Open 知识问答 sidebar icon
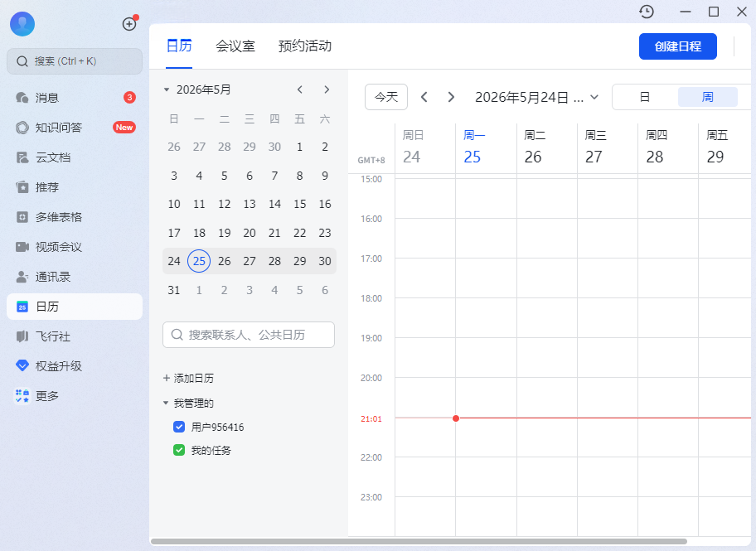The image size is (756, 551). coord(22,128)
